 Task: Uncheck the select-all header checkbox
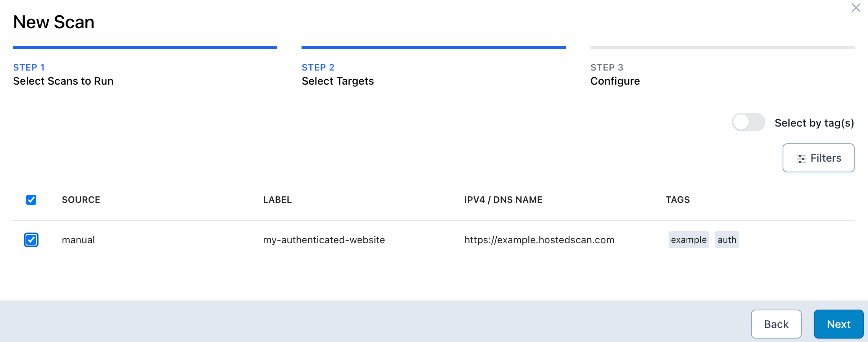point(31,200)
